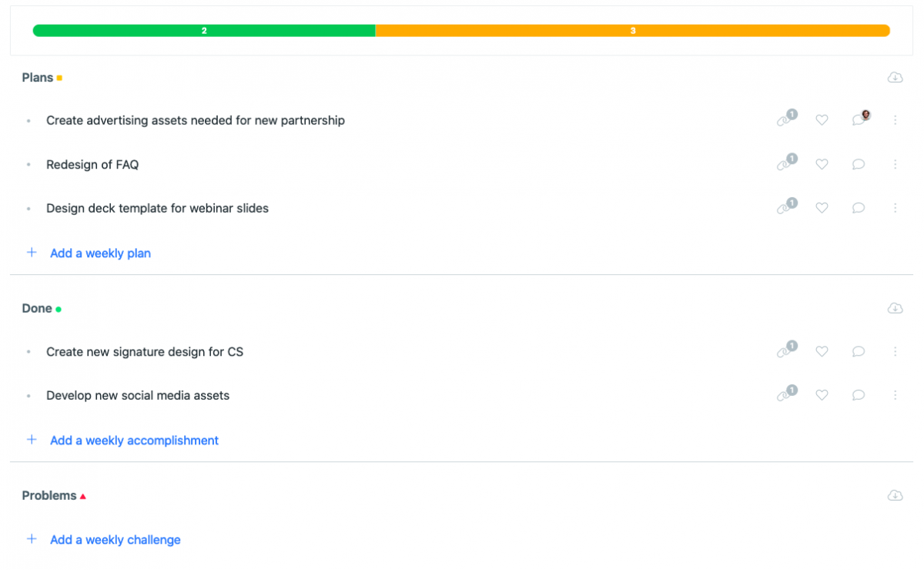Like the "Design deck template for webinar slides" item
This screenshot has width=924, height=570.
(x=822, y=208)
